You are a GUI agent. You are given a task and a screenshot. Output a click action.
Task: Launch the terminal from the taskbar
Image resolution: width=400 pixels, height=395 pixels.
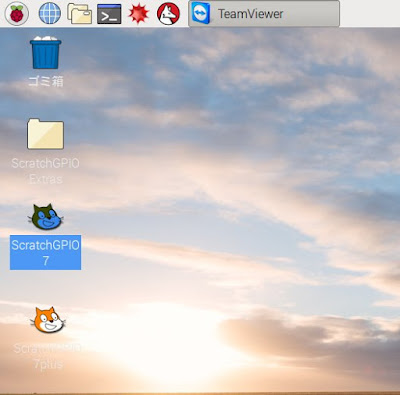(x=109, y=14)
